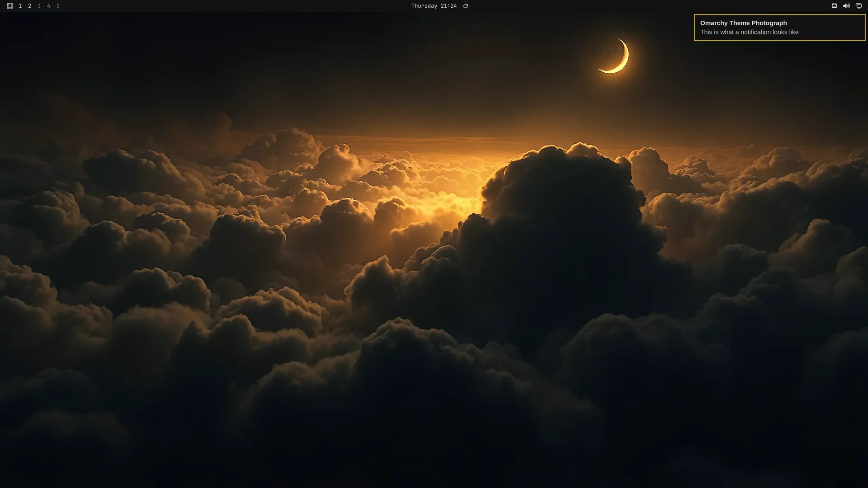
Task: Click "This is what a notification looks like"
Action: pos(749,32)
